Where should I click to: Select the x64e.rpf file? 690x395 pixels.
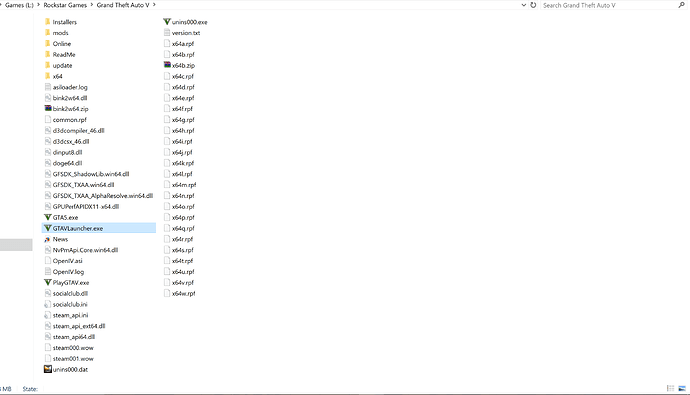183,98
